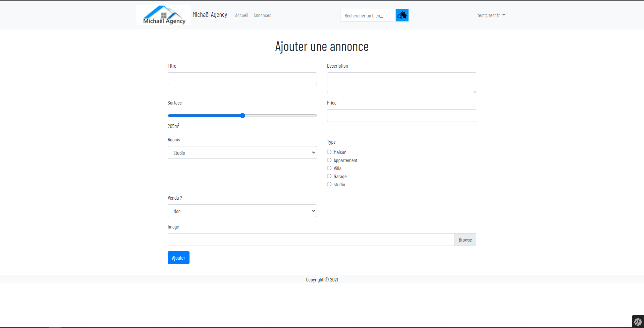The image size is (644, 328).
Task: Open the Rooms dropdown showing Studio
Action: pos(242,153)
